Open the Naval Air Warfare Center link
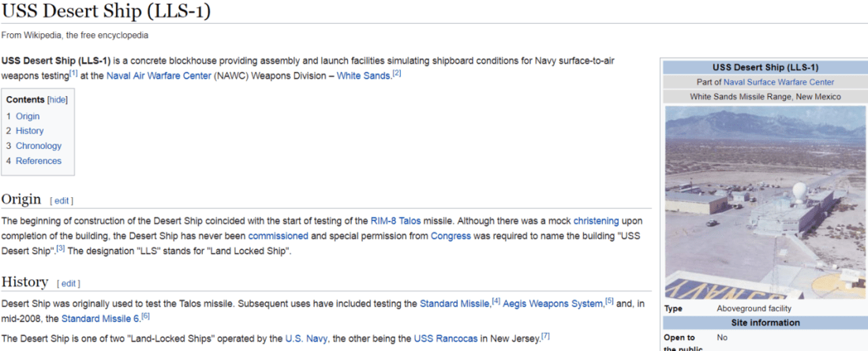868x351 pixels. click(x=159, y=76)
